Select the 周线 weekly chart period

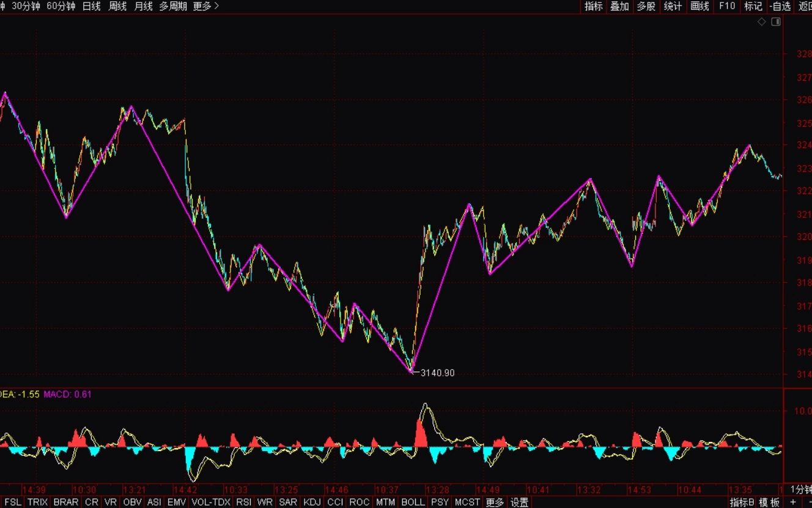(117, 6)
